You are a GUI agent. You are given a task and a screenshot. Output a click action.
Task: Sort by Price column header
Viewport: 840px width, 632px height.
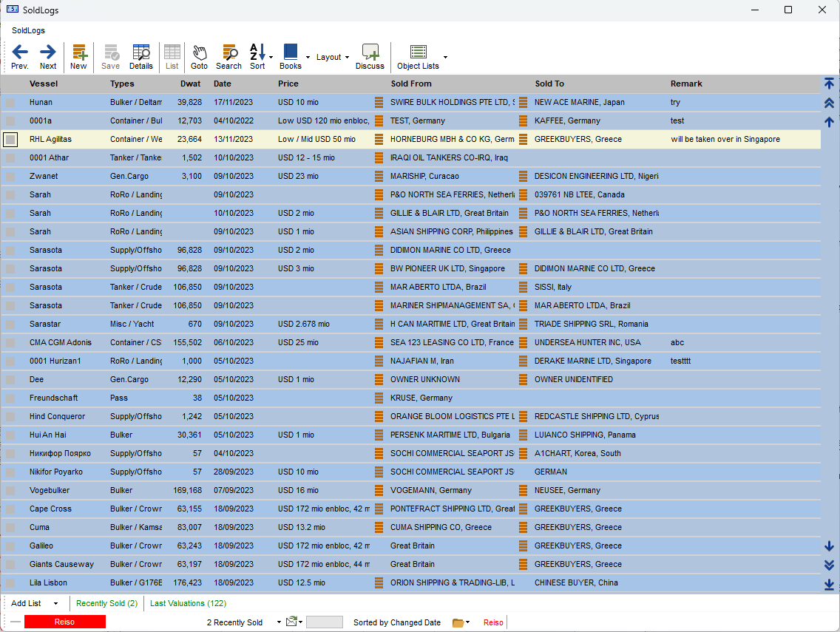coord(288,84)
